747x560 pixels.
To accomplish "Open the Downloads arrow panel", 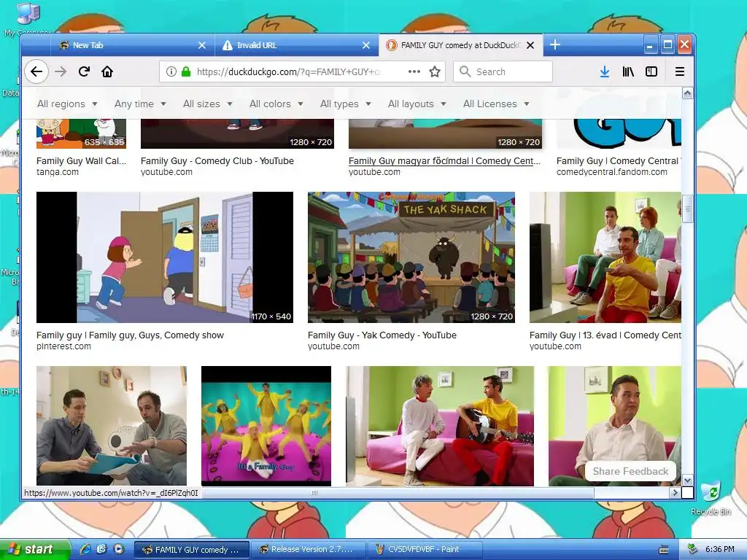I will click(605, 72).
